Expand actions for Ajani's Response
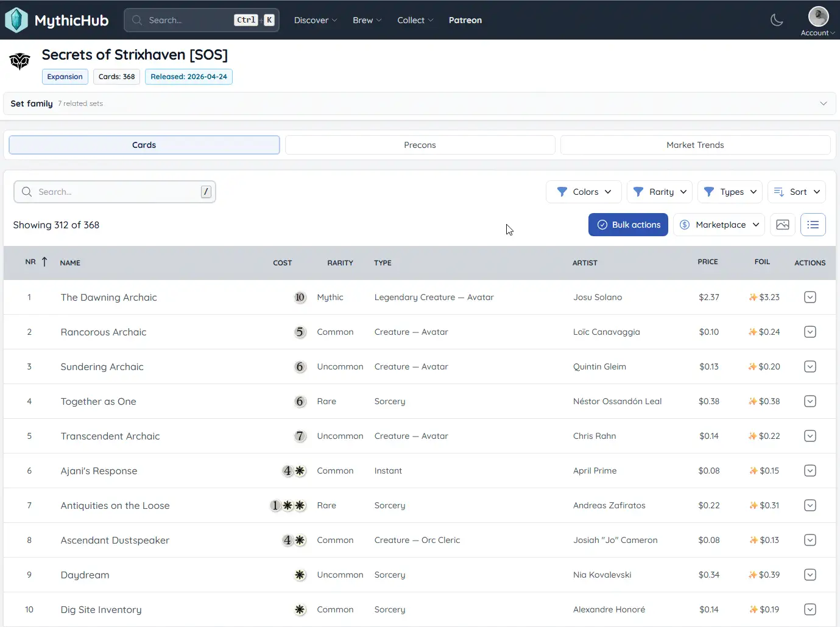 coord(810,471)
